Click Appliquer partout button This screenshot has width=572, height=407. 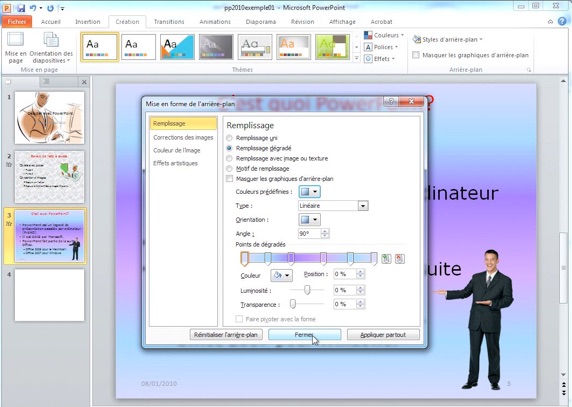pyautogui.click(x=383, y=334)
